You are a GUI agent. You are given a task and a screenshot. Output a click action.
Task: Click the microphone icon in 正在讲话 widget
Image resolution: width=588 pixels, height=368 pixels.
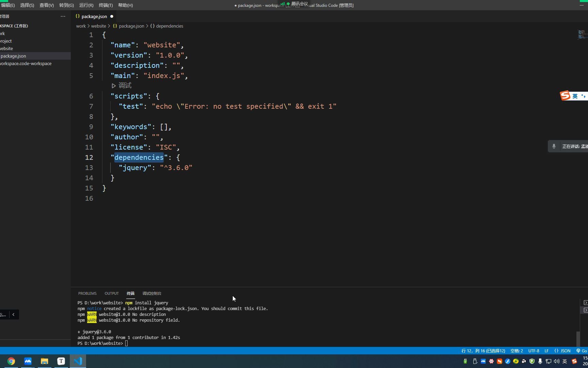(x=554, y=146)
